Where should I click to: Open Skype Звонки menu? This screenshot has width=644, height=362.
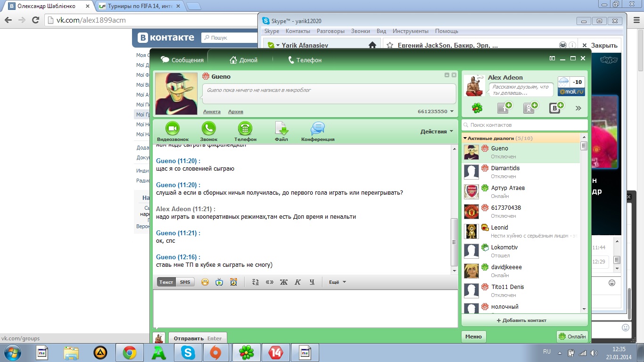361,31
